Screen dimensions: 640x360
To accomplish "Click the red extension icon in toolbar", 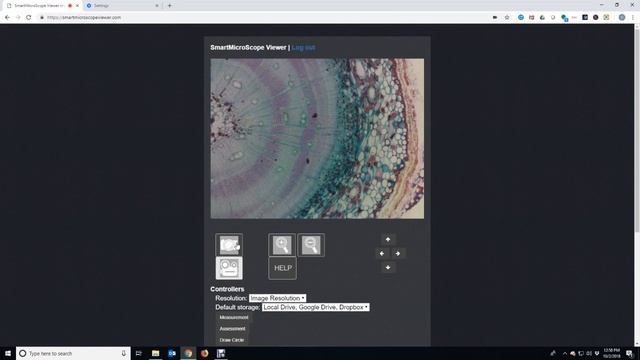I will coord(531,18).
